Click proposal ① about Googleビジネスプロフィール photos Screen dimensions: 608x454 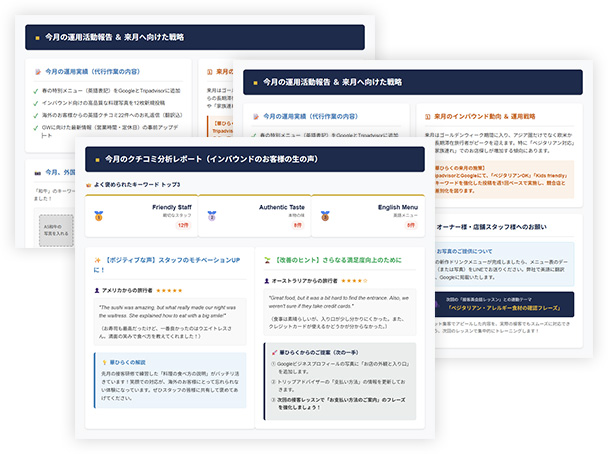pyautogui.click(x=340, y=368)
